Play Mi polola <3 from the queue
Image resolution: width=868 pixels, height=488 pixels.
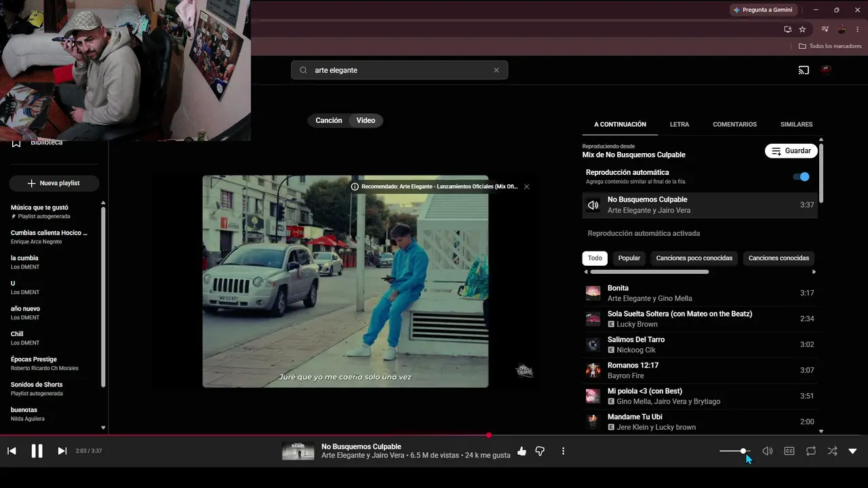tap(700, 396)
